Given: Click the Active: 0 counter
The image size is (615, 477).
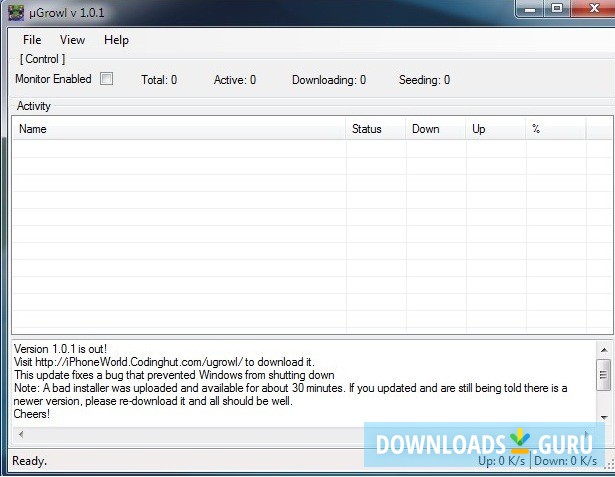Looking at the screenshot, I should 235,80.
